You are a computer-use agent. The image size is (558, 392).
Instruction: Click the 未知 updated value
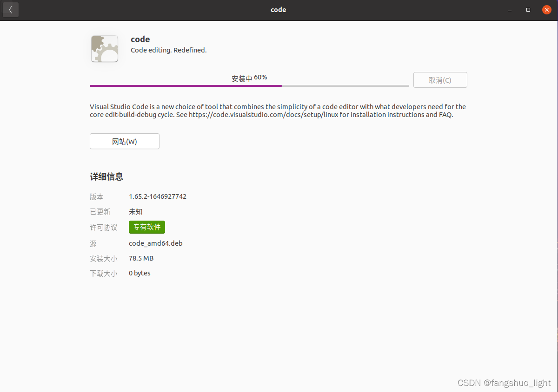pos(136,211)
